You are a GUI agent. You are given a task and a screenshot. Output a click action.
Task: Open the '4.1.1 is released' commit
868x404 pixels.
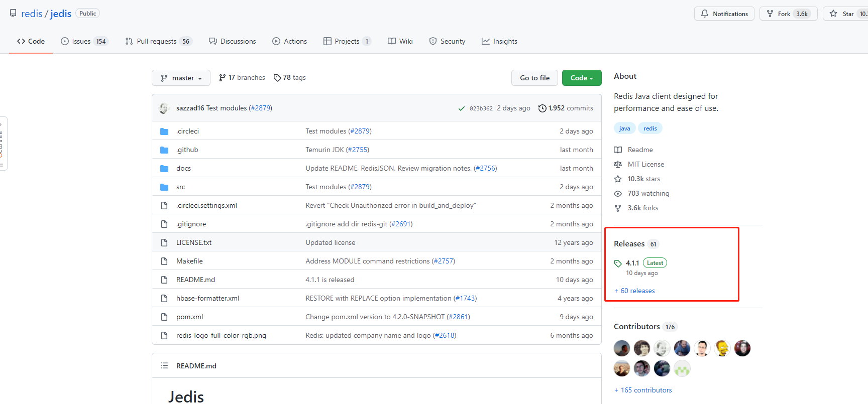pos(330,280)
